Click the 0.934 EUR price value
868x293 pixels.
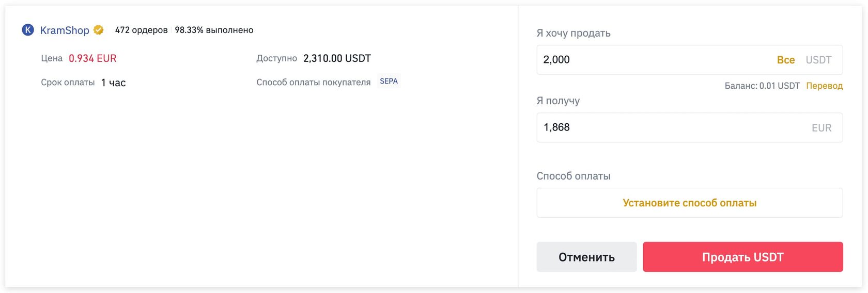point(92,58)
